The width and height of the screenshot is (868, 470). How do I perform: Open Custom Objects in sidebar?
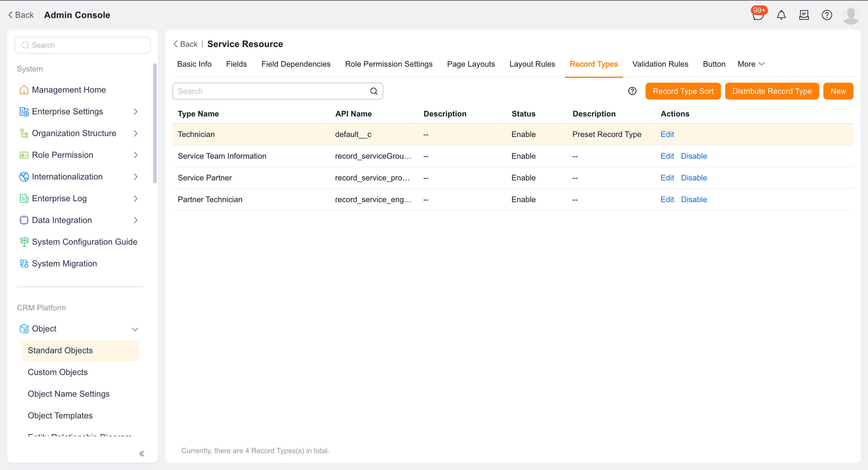(58, 372)
